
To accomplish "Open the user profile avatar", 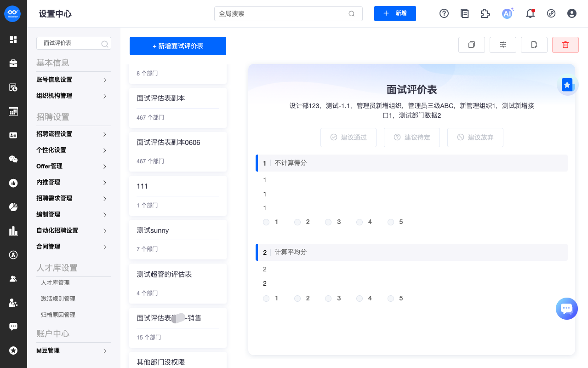I will coord(572,13).
